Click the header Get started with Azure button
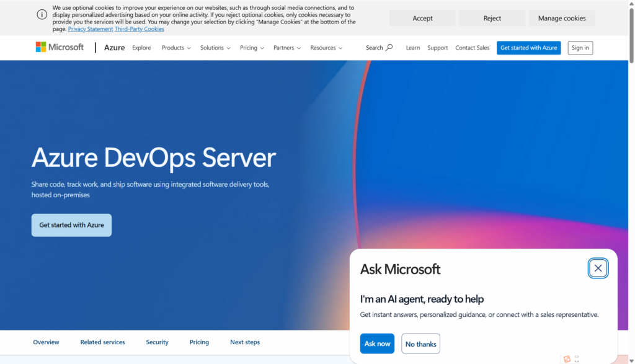This screenshot has width=635, height=364. 528,48
